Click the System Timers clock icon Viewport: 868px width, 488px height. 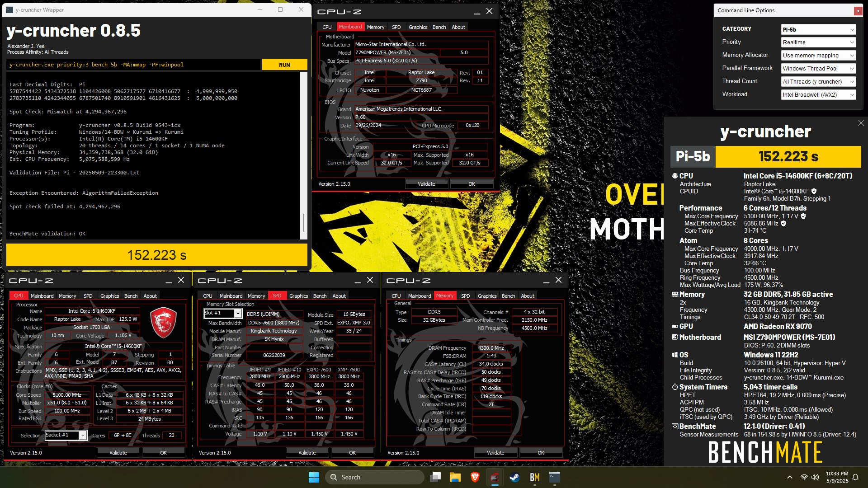click(675, 387)
